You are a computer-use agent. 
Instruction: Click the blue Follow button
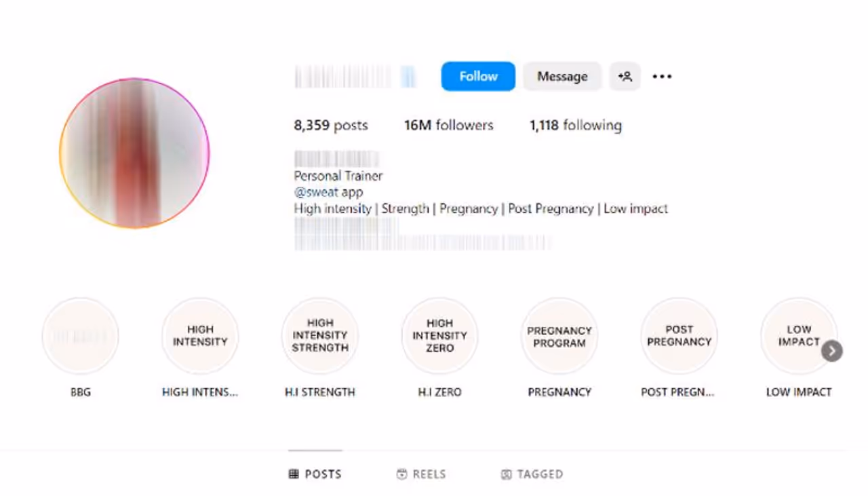(478, 77)
